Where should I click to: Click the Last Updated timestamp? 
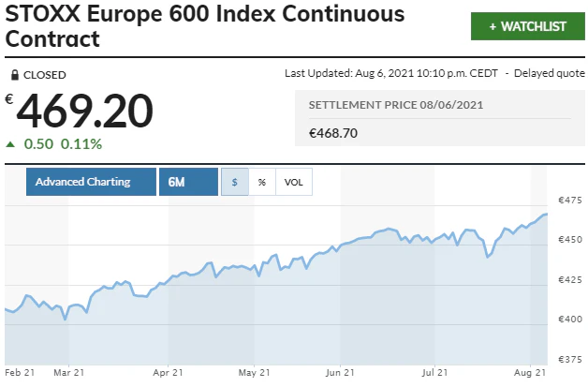point(392,73)
